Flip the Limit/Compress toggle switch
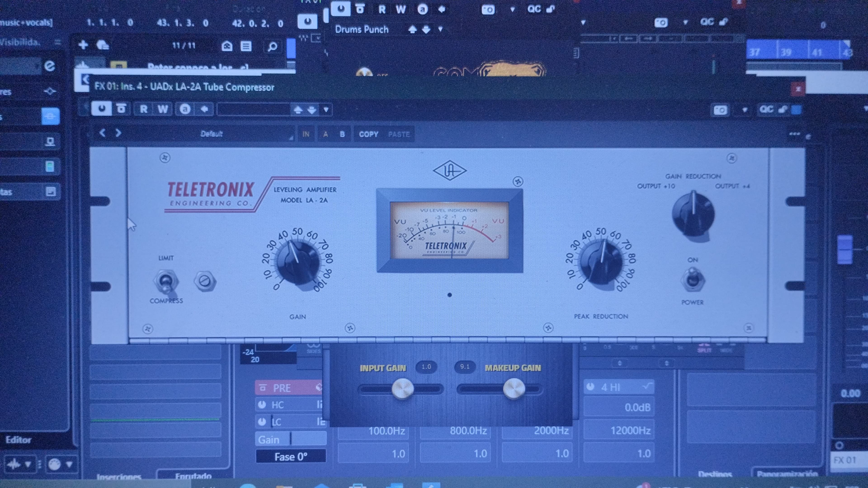 [165, 282]
